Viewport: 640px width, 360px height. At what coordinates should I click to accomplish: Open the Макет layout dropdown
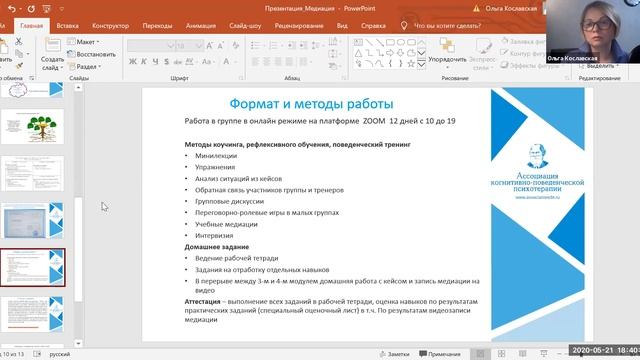[x=84, y=42]
